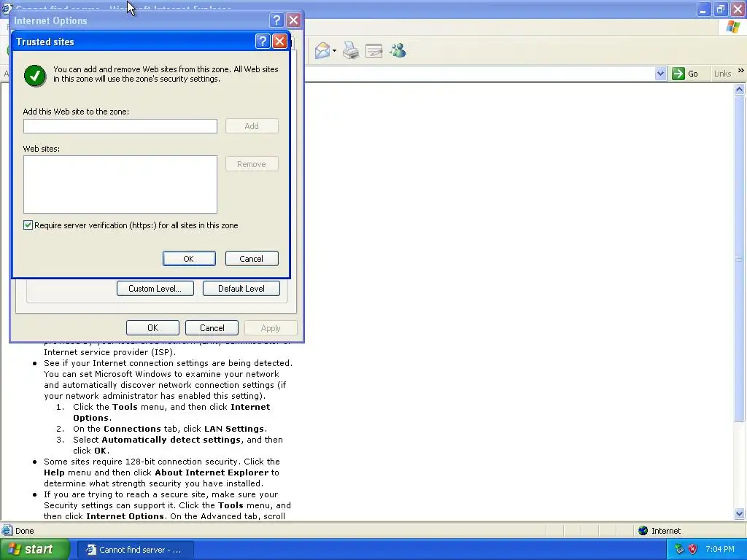Open the address bar dropdown arrow

click(660, 74)
